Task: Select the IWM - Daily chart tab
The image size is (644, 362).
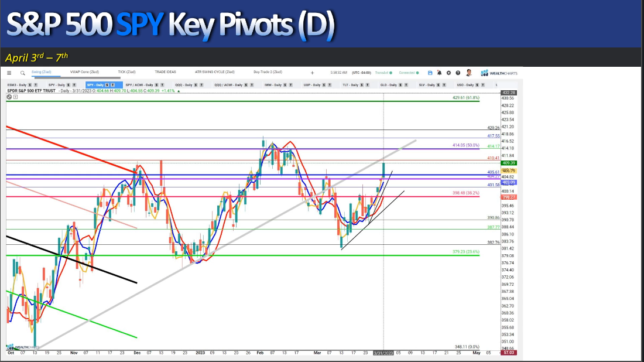Action: [273, 85]
